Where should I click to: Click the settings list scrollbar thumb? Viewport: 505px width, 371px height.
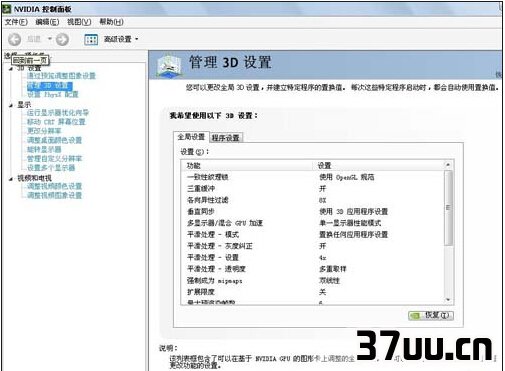coord(448,208)
